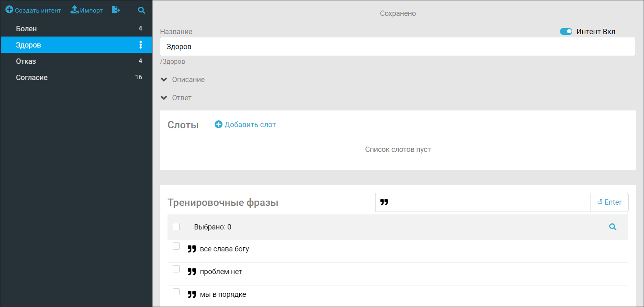Click the 'Список слотов пуст' message
Viewport: 644px width, 307px height.
[x=398, y=149]
